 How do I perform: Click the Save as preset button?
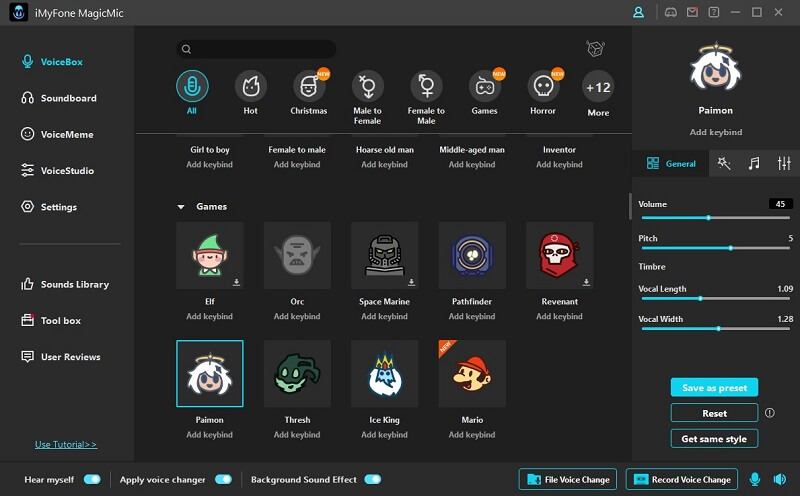coord(714,388)
